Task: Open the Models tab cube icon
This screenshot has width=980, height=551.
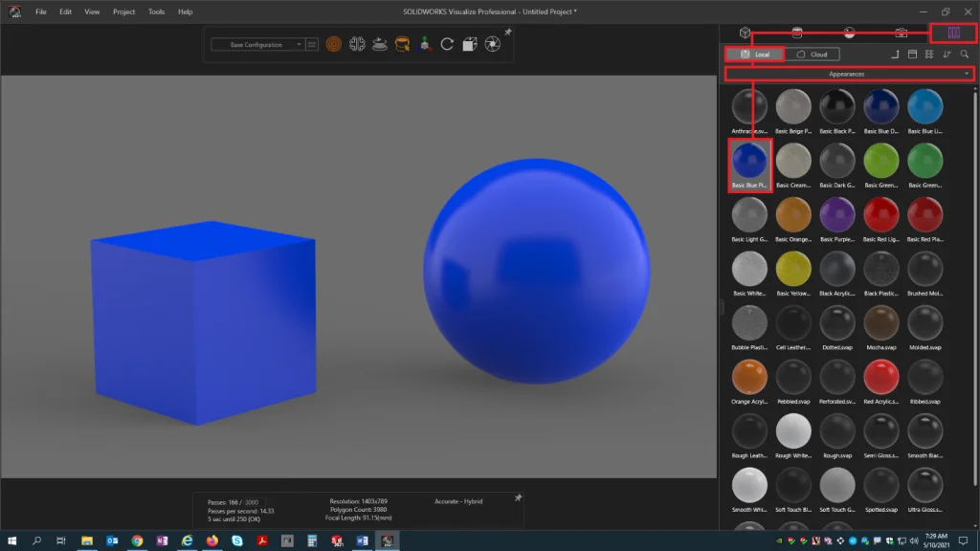Action: click(745, 33)
